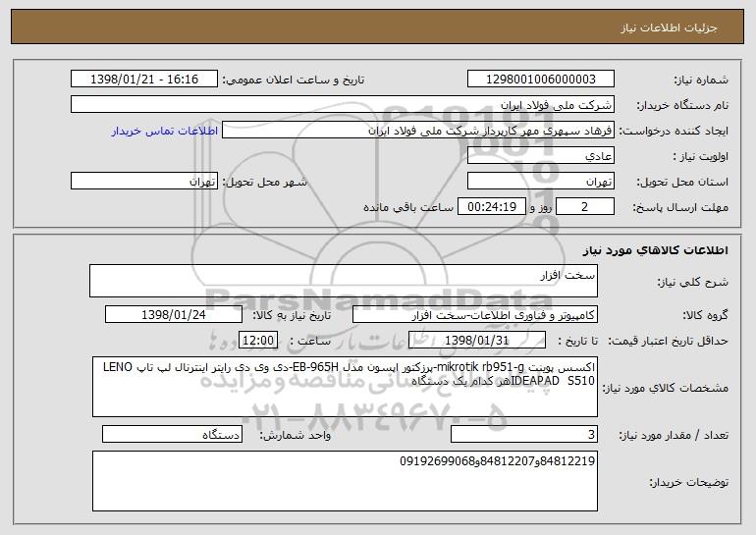Click the label مهلت ارسال پاسخ
The image size is (756, 535).
pyautogui.click(x=680, y=207)
